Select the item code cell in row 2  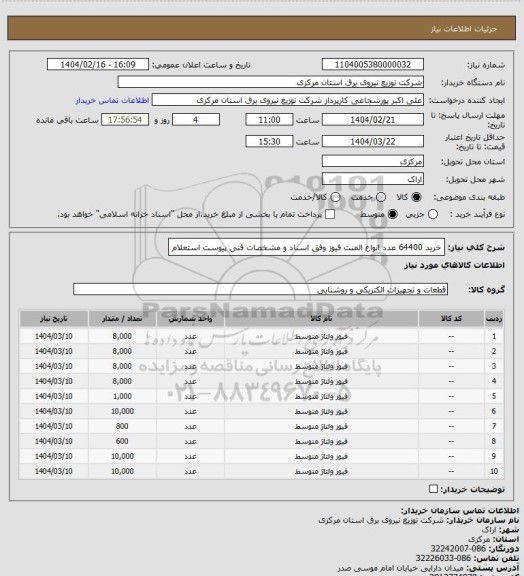451,352
